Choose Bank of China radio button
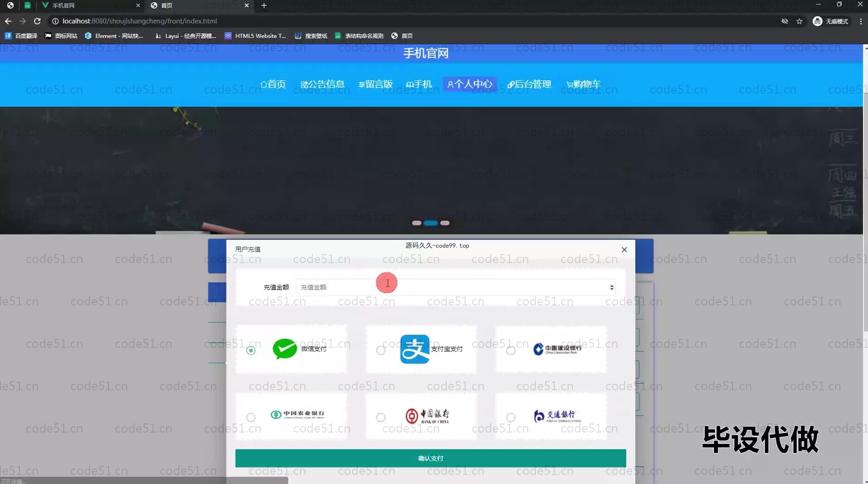This screenshot has width=868, height=484. 381,417
